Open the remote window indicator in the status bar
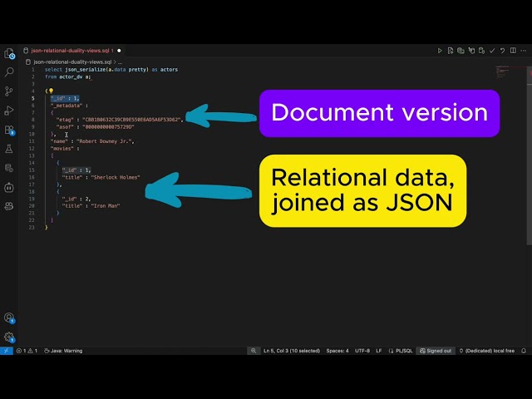Screen dimensions: 532x399 coord(7,351)
